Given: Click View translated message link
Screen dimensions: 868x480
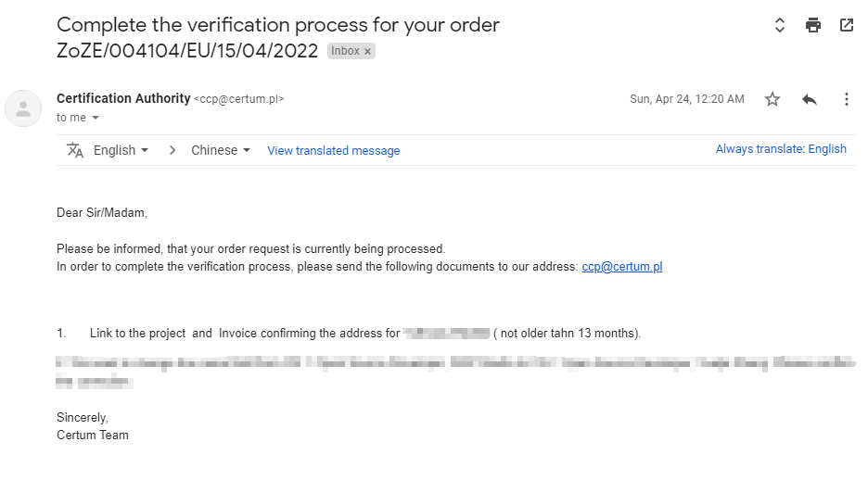Looking at the screenshot, I should pyautogui.click(x=334, y=151).
